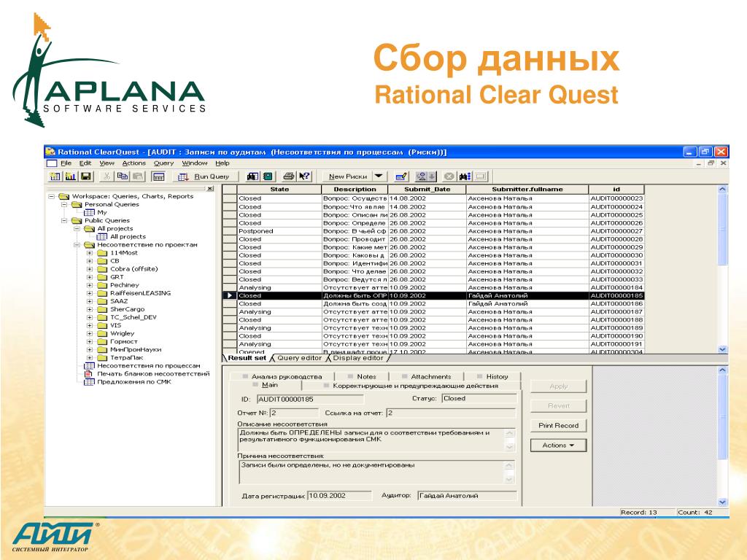Click the Cut scissors icon

coord(107,176)
